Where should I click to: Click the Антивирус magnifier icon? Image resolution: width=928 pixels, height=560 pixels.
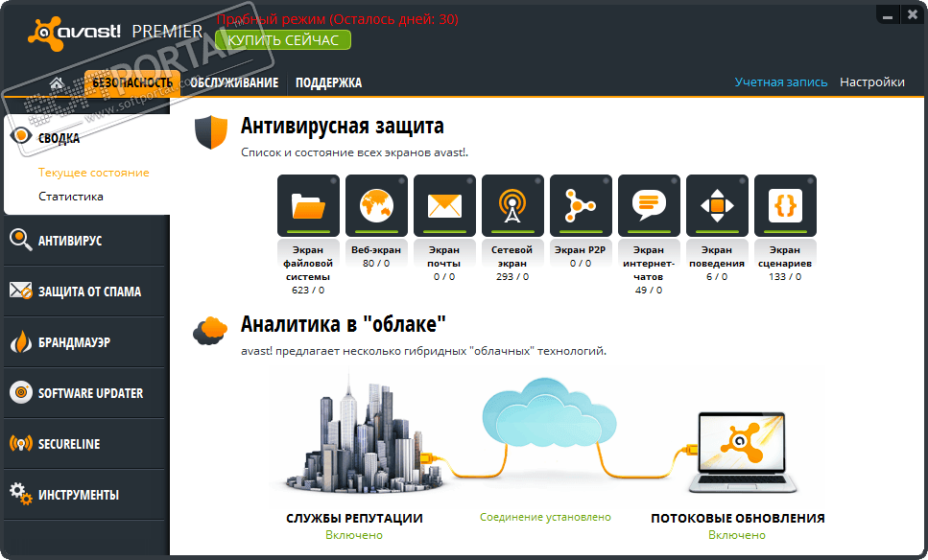tap(21, 240)
